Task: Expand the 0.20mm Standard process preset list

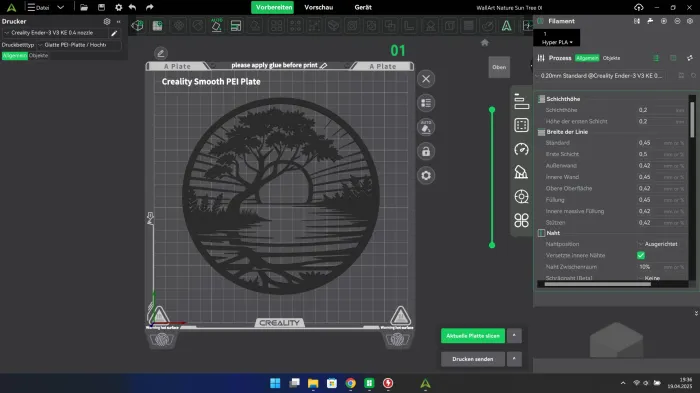Action: [599, 76]
